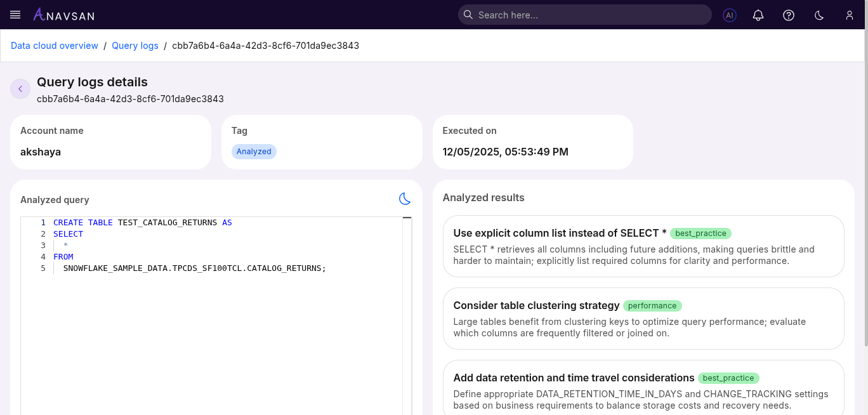Image resolution: width=868 pixels, height=415 pixels.
Task: Open the notifications bell
Action: coord(758,15)
